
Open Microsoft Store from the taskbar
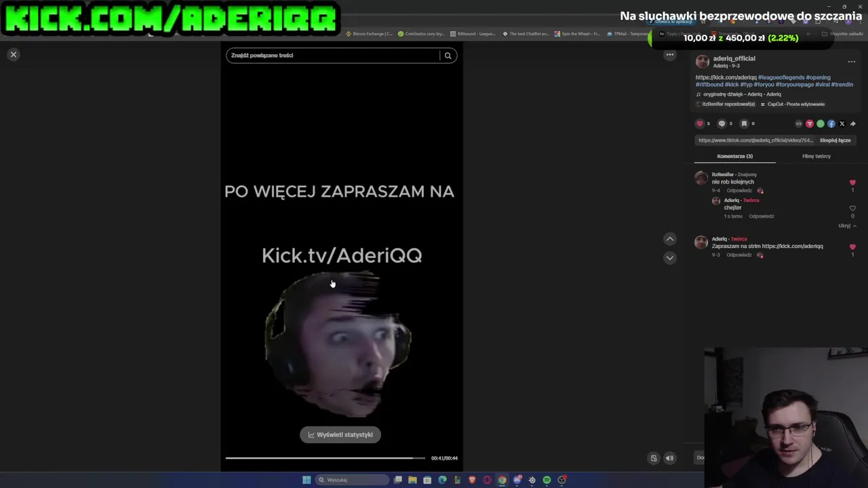427,480
